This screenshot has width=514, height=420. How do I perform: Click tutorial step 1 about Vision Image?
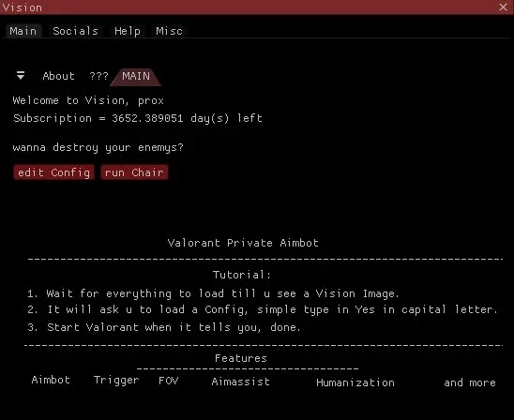(213, 293)
